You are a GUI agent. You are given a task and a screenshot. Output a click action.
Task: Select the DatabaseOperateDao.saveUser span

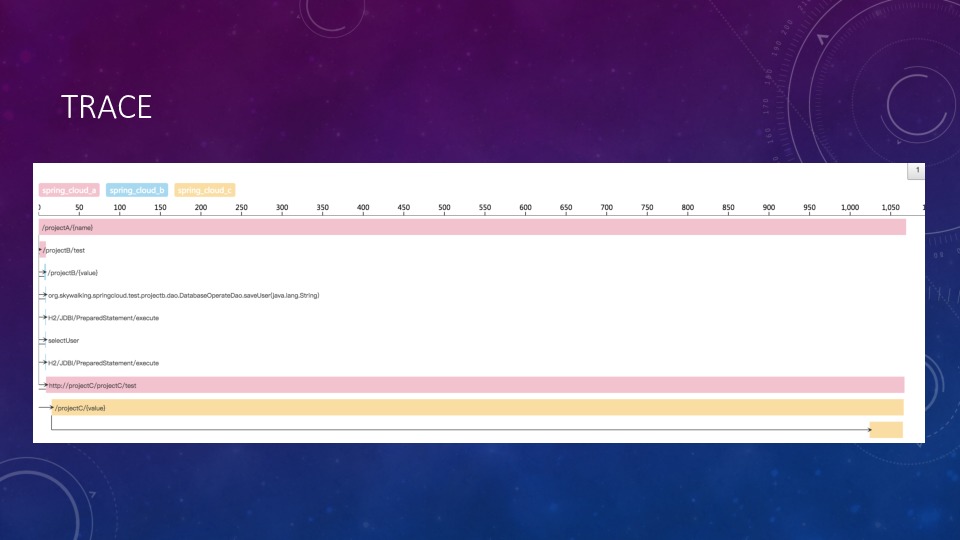pos(184,295)
